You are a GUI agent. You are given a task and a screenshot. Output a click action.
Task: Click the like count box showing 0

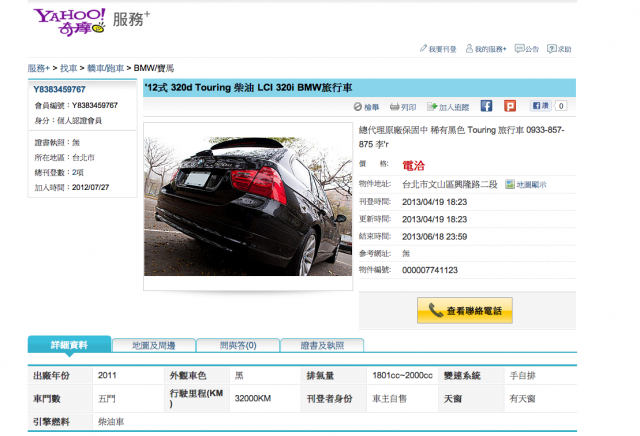pyautogui.click(x=561, y=106)
